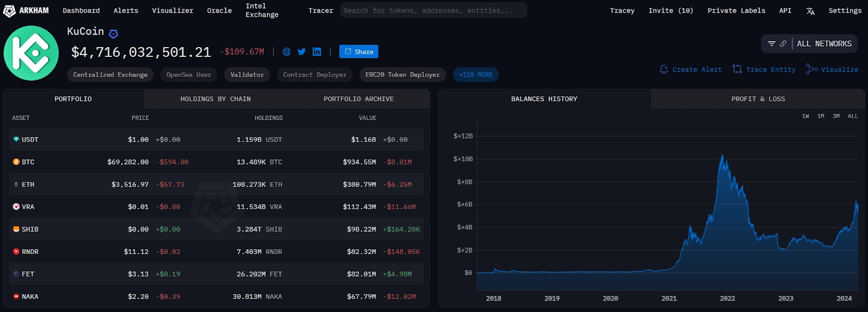Viewport: 868px width, 312px height.
Task: Click the USDT token icon
Action: (x=16, y=139)
